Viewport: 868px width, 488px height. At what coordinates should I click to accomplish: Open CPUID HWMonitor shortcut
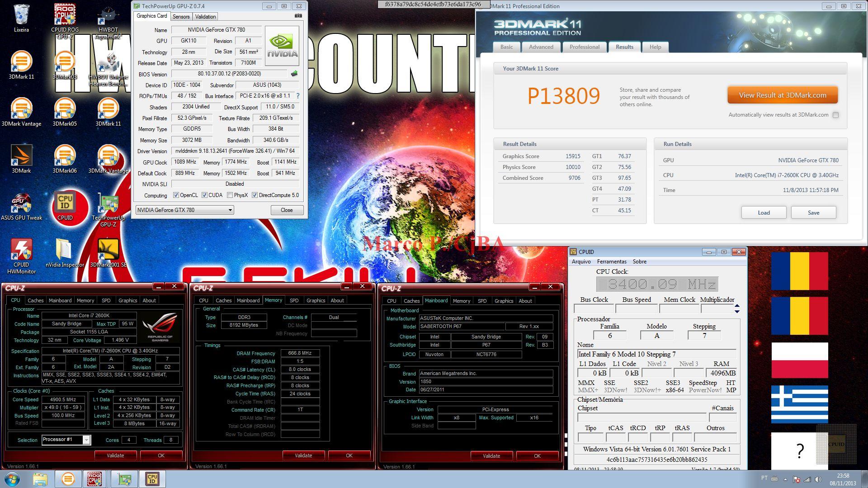coord(21,256)
